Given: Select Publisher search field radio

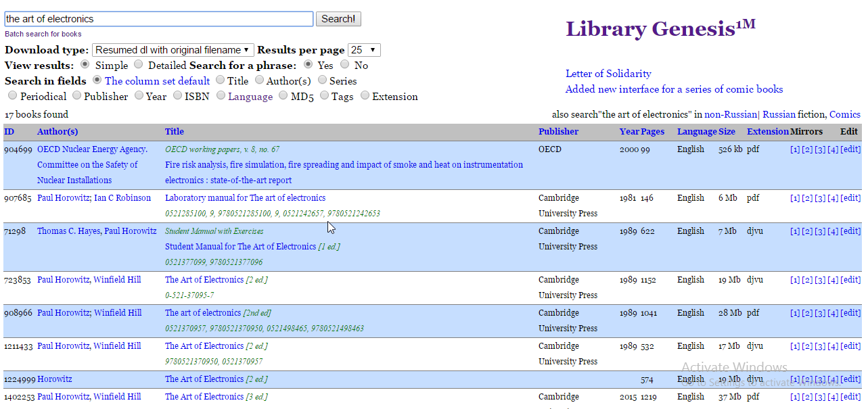Looking at the screenshot, I should pos(76,96).
